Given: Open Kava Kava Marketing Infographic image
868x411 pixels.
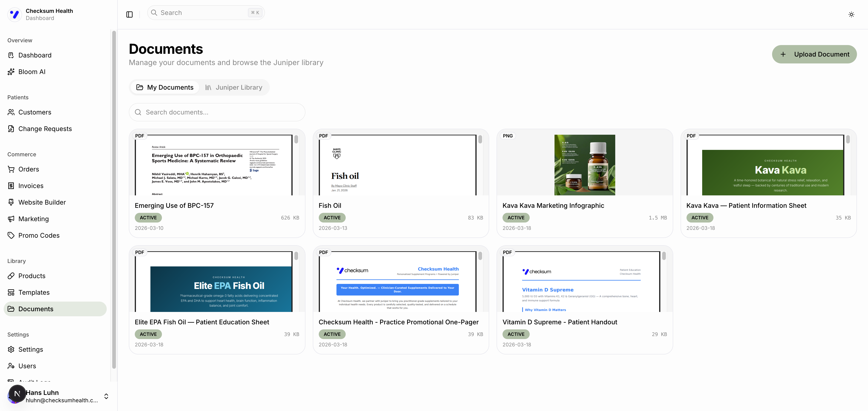Looking at the screenshot, I should [585, 165].
